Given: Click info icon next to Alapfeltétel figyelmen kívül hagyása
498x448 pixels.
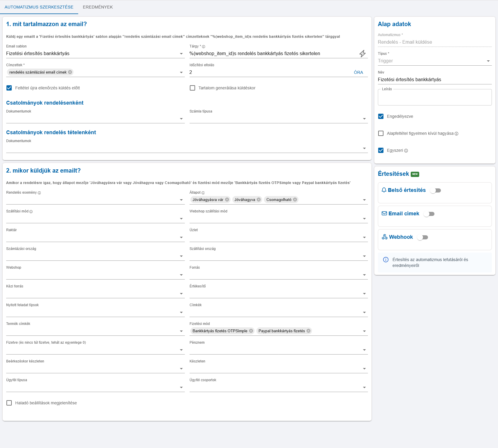Looking at the screenshot, I should click(456, 134).
